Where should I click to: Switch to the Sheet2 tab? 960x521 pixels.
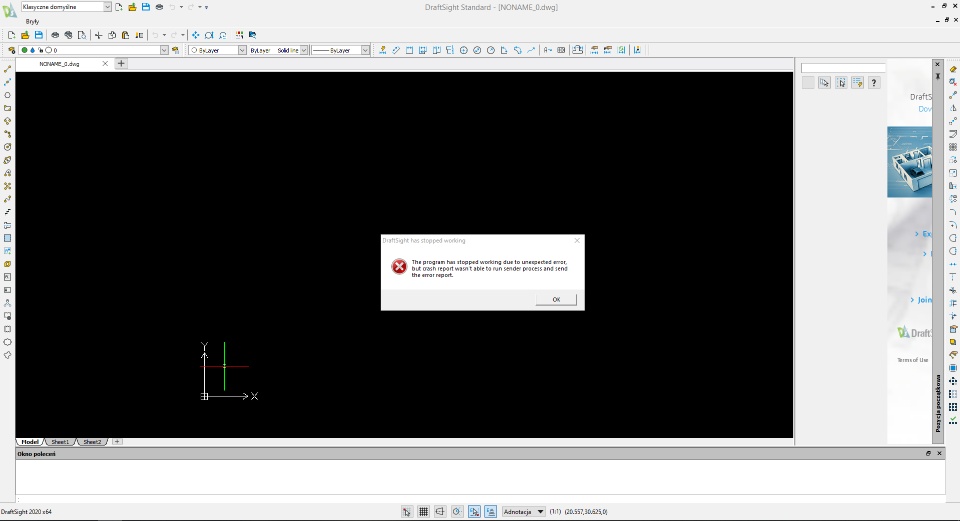[x=92, y=441]
